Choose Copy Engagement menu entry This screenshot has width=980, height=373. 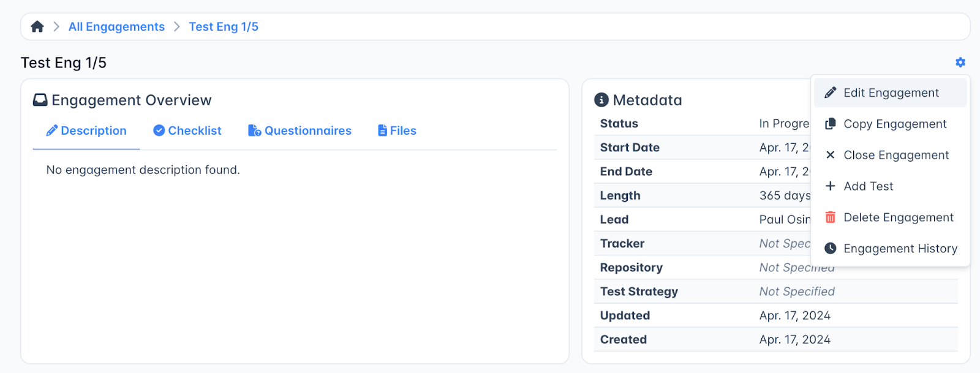(x=894, y=124)
